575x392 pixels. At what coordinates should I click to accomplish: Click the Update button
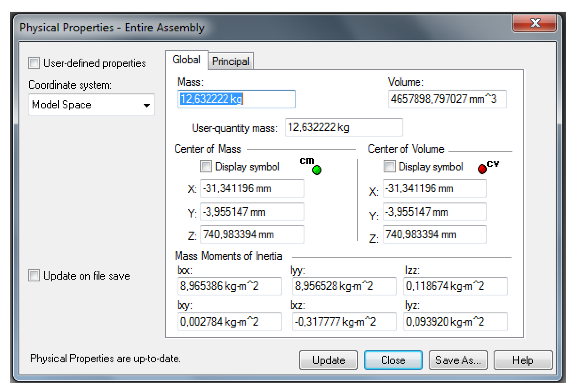(328, 360)
